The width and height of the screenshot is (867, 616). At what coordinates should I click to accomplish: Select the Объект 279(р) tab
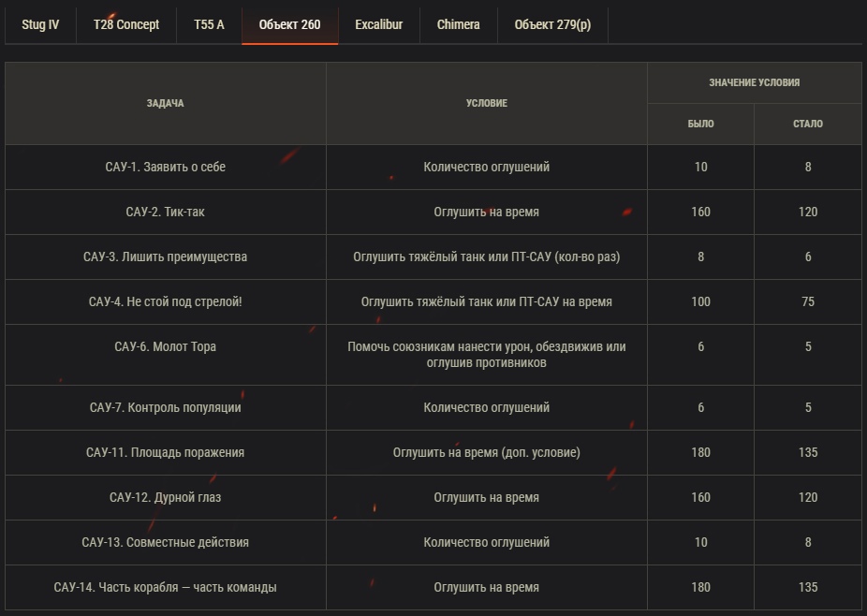coord(552,25)
